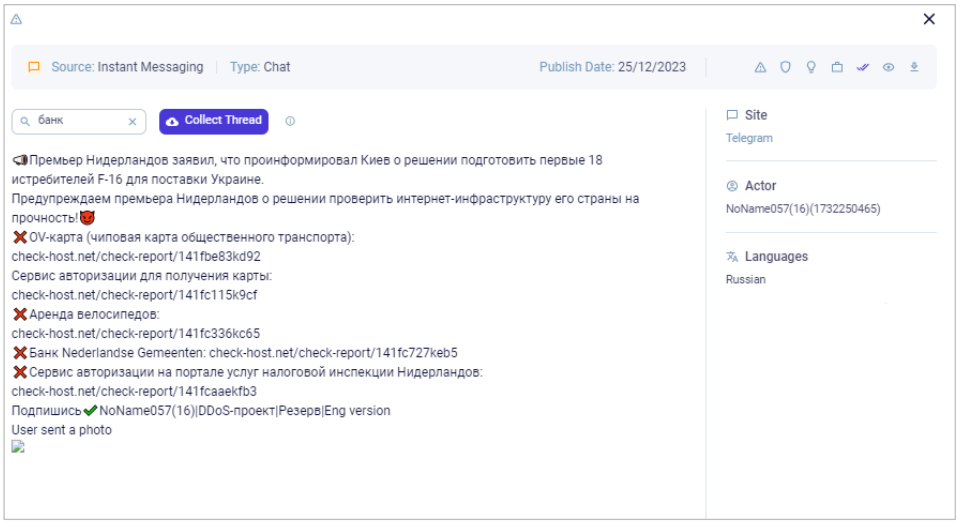Click the Languages translate icon
Viewport: 964px width, 525px height.
tap(732, 256)
